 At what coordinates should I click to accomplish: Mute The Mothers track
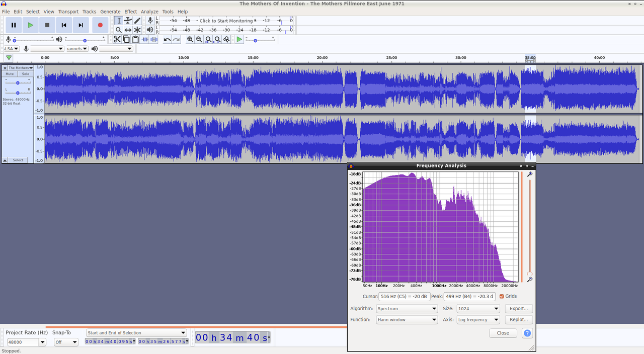[x=10, y=74]
